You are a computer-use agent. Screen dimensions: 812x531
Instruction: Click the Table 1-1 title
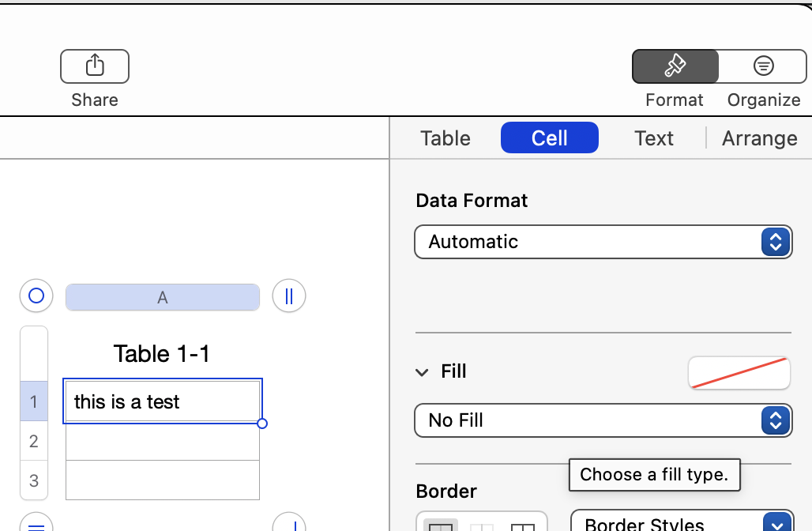pos(162,354)
